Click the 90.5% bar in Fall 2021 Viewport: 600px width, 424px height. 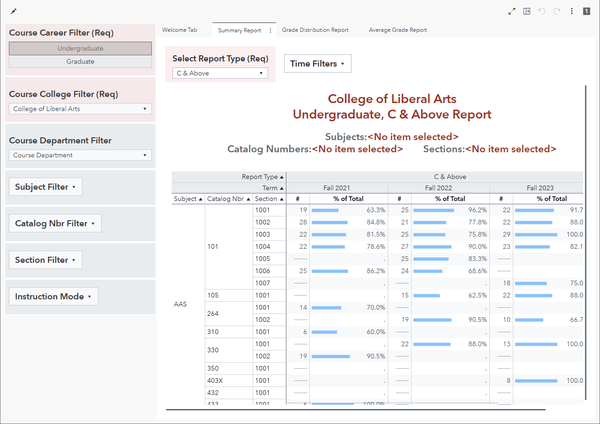pyautogui.click(x=331, y=356)
